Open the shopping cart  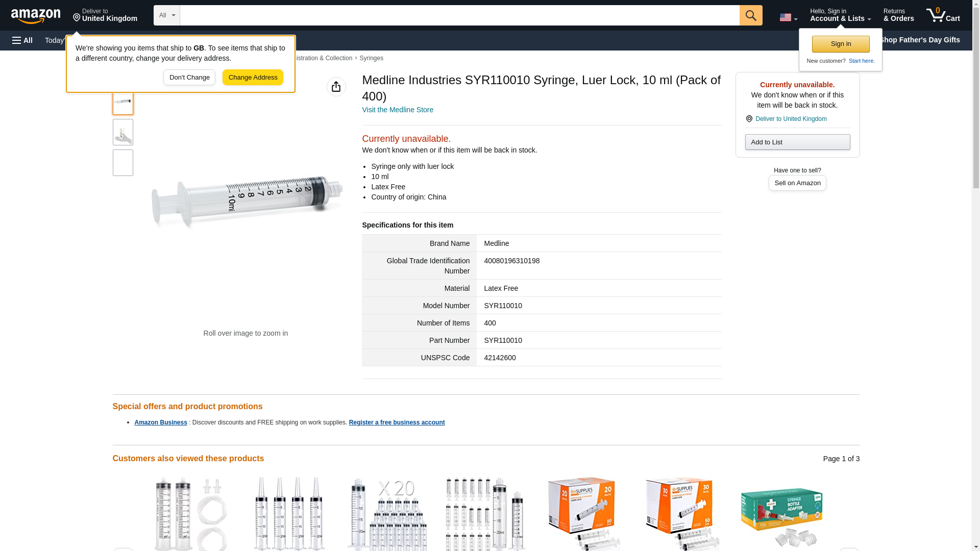[943, 15]
